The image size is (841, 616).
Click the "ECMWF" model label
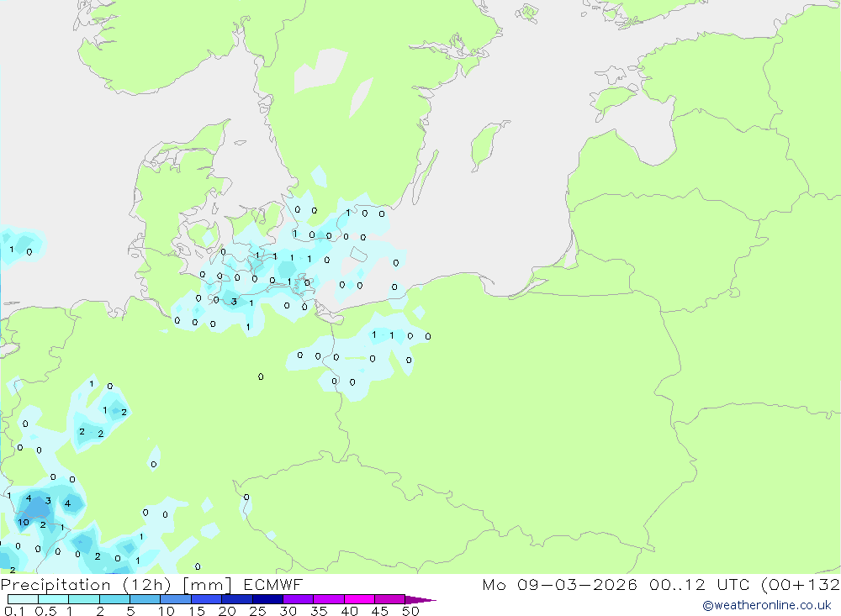(273, 585)
